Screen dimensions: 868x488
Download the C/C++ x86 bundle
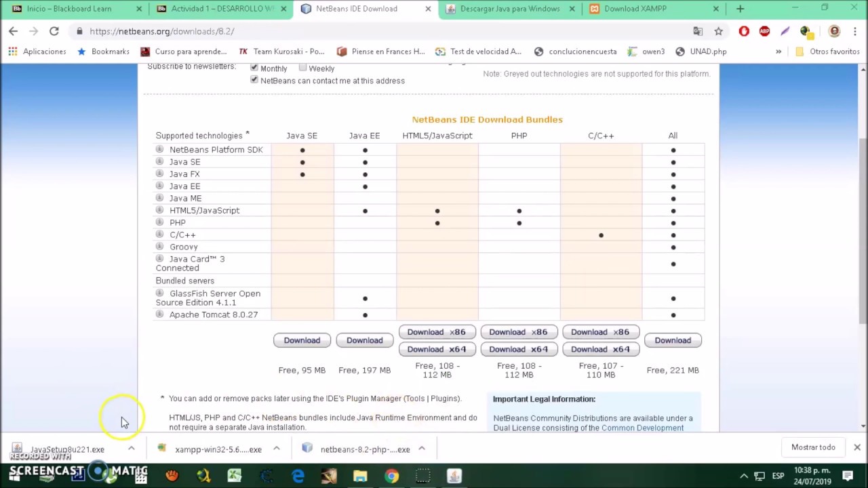point(600,332)
